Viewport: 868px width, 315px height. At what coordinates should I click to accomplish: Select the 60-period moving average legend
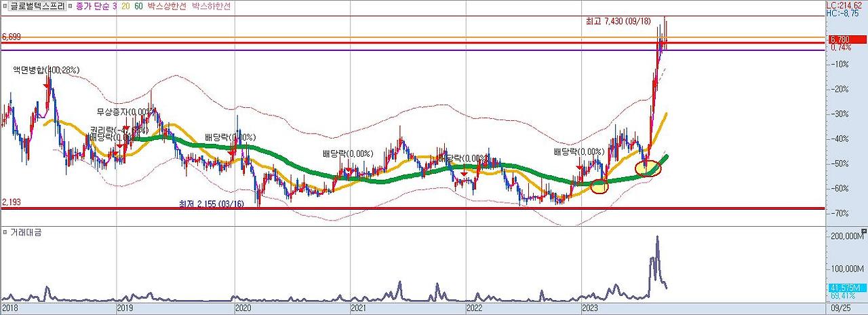(x=138, y=5)
